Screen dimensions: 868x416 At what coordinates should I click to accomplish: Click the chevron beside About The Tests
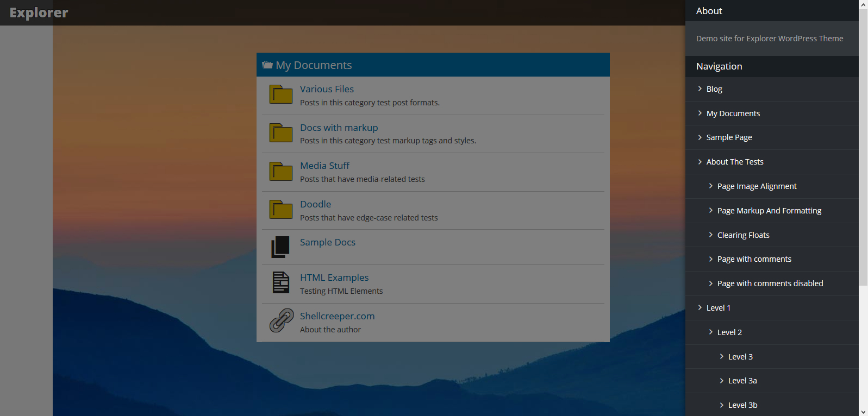click(700, 161)
